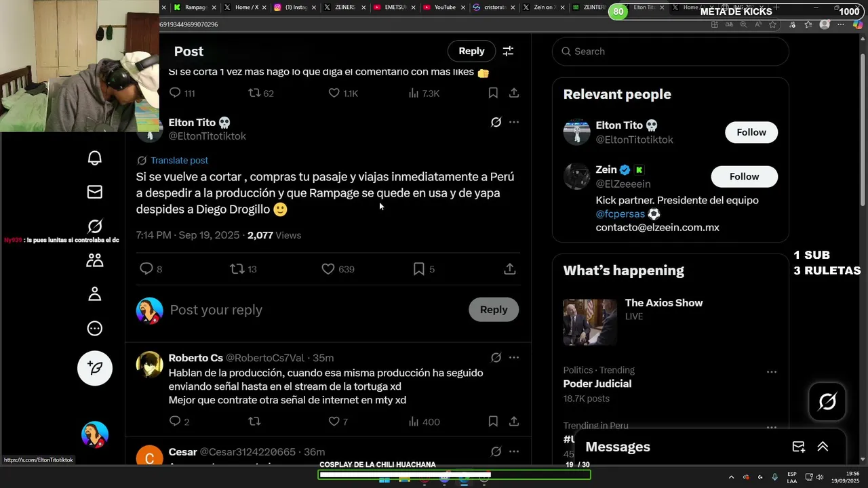868x488 pixels.
Task: Compose new message in Messages drawer
Action: pos(799,447)
